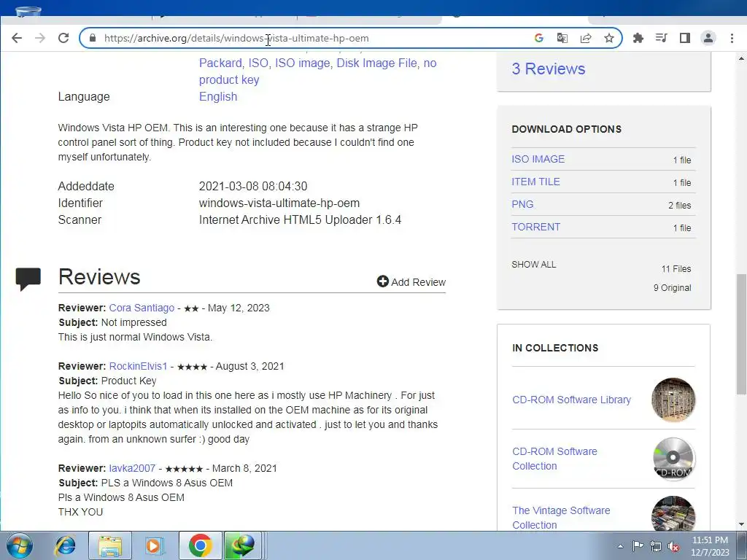
Task: Click the CD-ROM disc collection thumbnail
Action: tap(673, 459)
